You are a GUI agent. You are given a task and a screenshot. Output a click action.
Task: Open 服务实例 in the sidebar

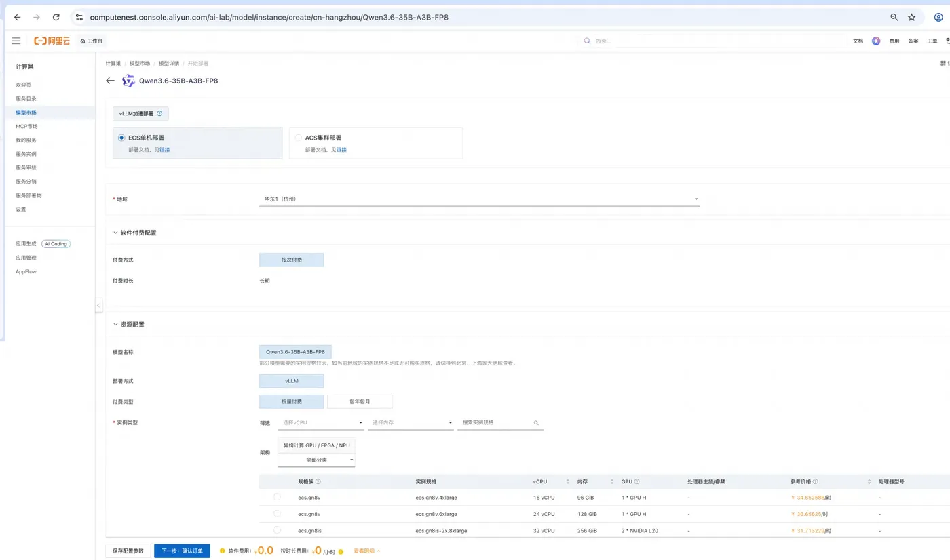pos(26,154)
